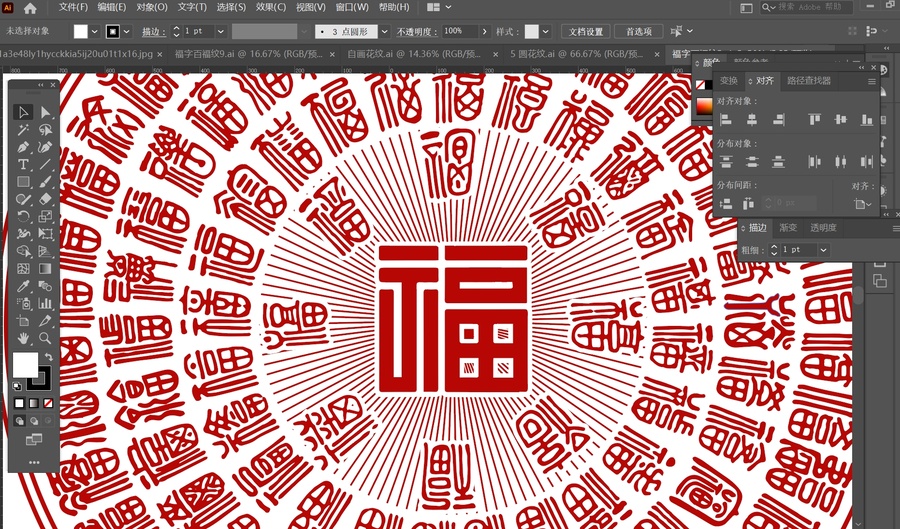Select the Line Segment tool
The image size is (900, 529).
tap(45, 165)
